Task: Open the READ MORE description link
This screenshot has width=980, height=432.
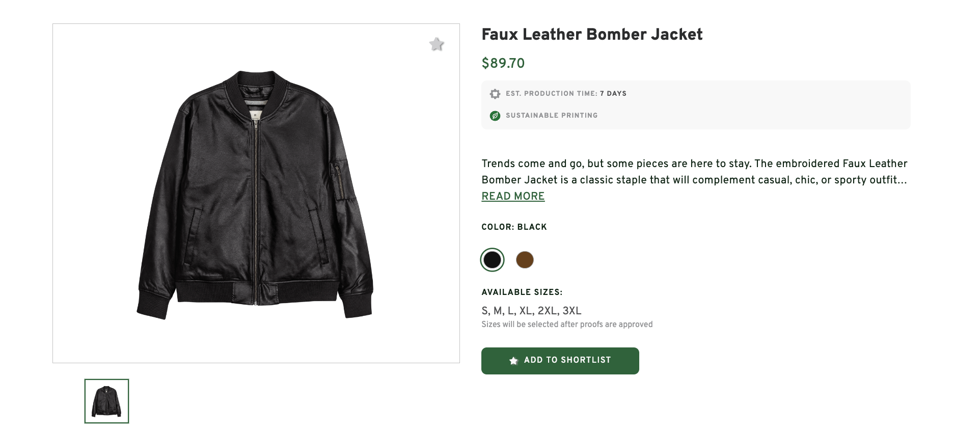Action: click(x=513, y=196)
